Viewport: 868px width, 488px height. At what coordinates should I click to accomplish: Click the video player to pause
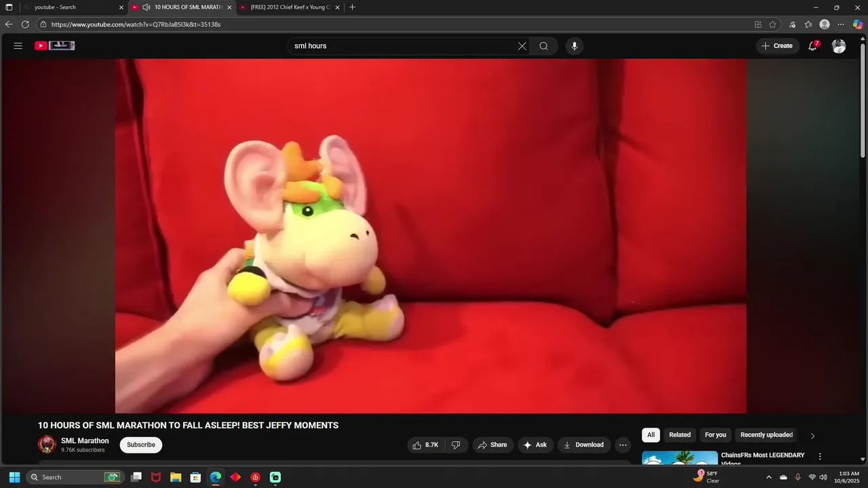coord(431,236)
